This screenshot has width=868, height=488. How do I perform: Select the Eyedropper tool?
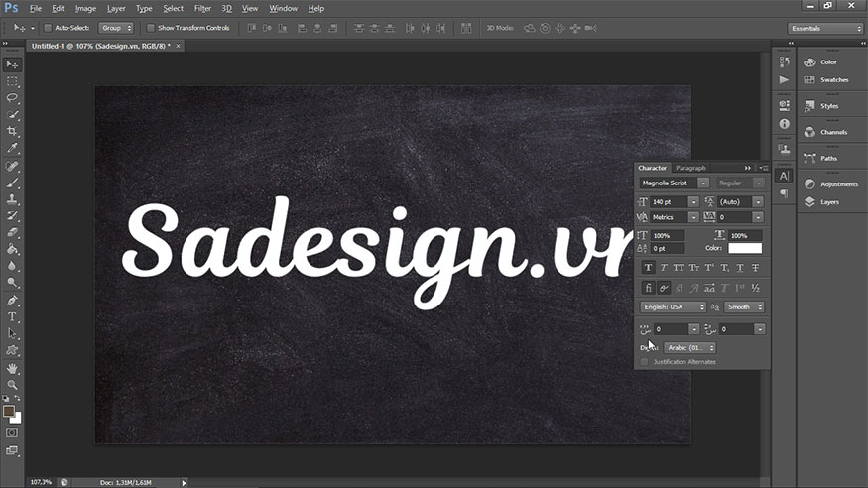pyautogui.click(x=12, y=148)
